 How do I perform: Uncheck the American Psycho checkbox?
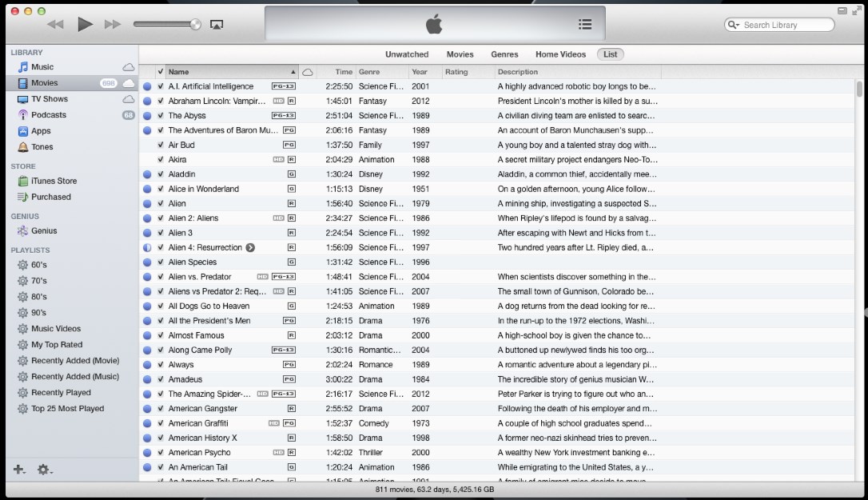(161, 453)
